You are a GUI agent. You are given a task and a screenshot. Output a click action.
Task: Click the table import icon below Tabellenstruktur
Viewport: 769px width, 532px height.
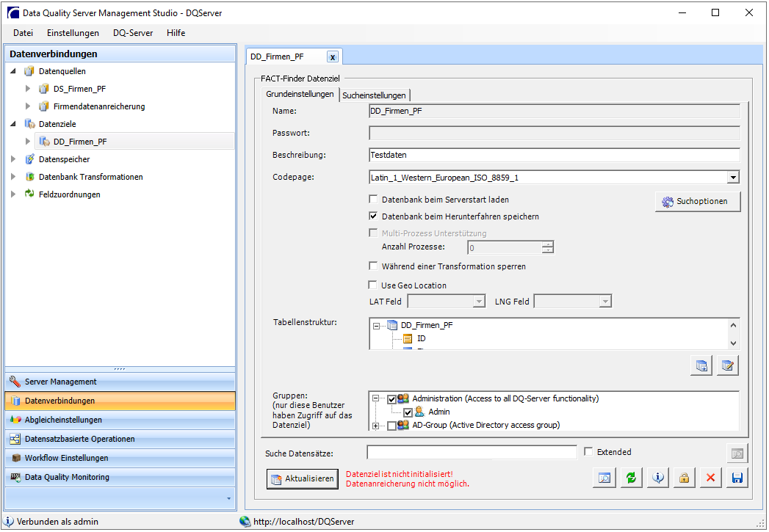701,366
